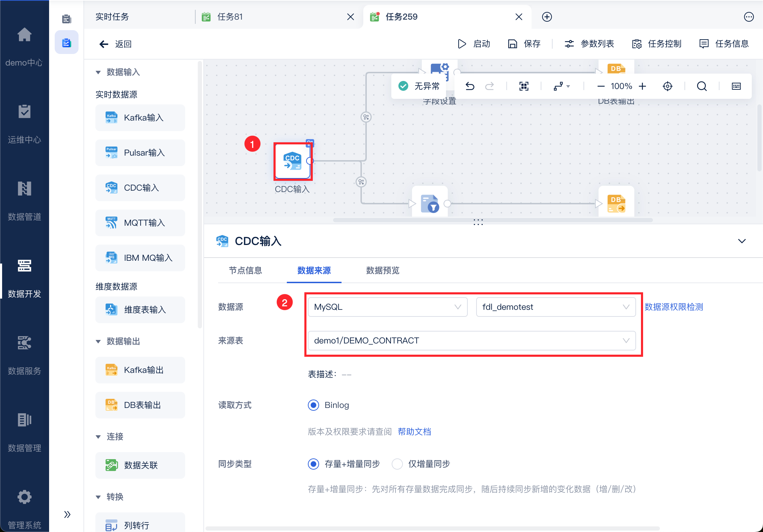The width and height of the screenshot is (763, 532).
Task: Open the MySQL data source type dropdown
Action: click(387, 307)
